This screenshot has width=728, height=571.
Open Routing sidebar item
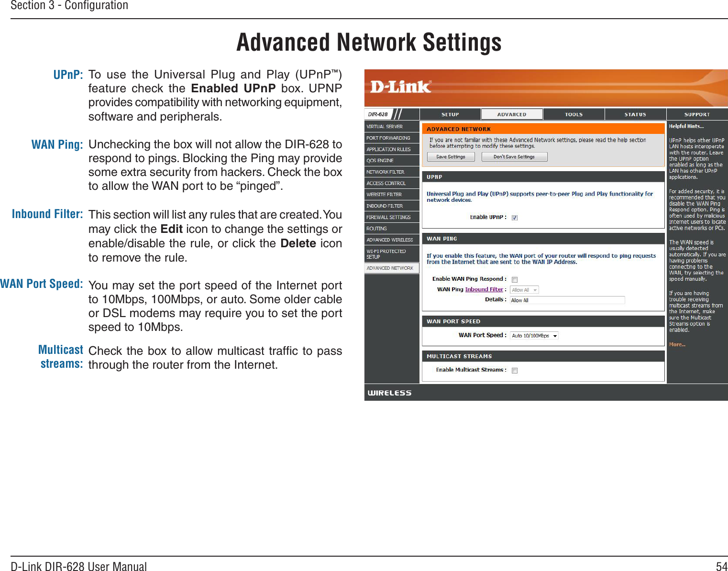point(392,229)
